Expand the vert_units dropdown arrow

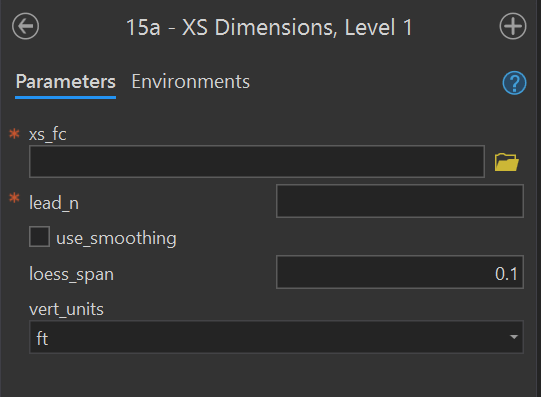(x=514, y=337)
